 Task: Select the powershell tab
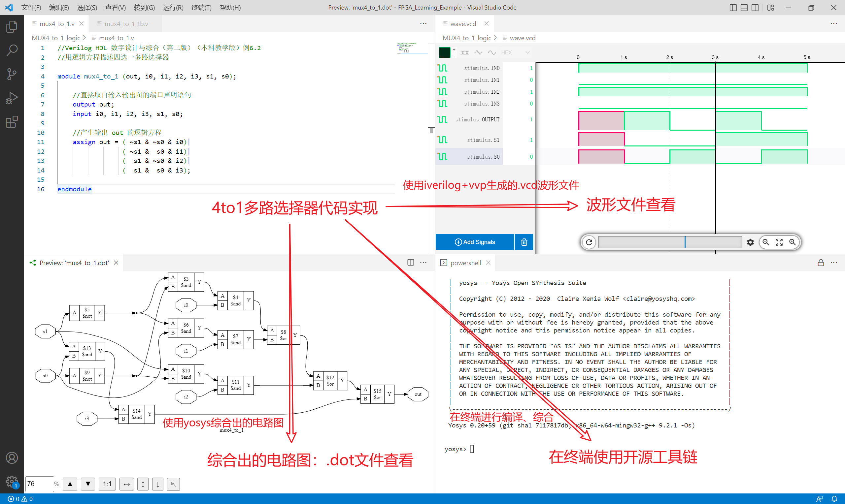[465, 263]
